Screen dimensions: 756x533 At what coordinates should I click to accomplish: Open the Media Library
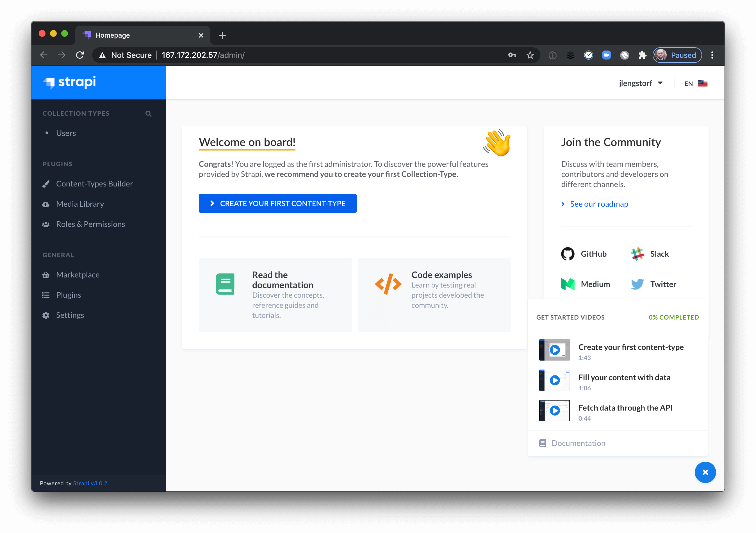[80, 204]
